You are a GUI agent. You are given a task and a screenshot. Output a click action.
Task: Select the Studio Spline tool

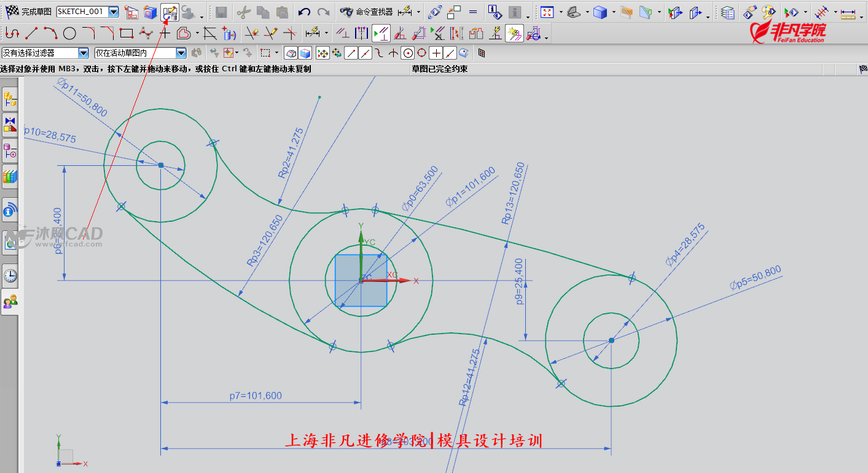click(x=146, y=33)
